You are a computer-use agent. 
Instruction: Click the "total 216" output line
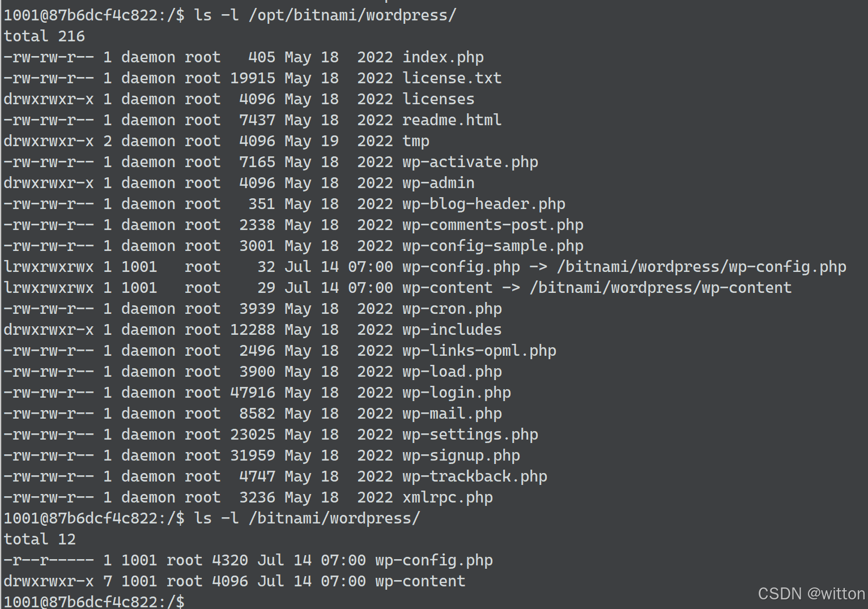click(x=44, y=36)
